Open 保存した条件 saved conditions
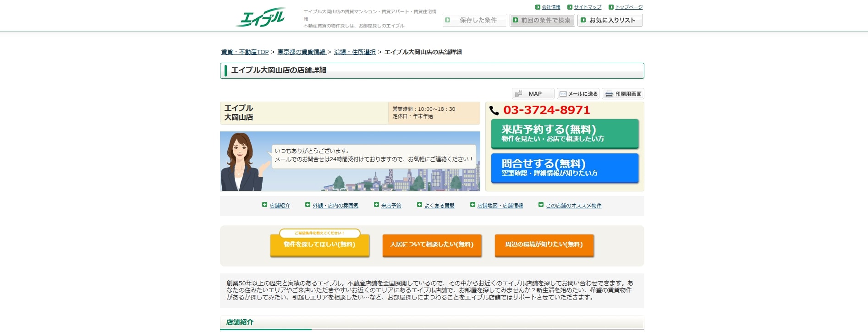The image size is (868, 332). 474,20
